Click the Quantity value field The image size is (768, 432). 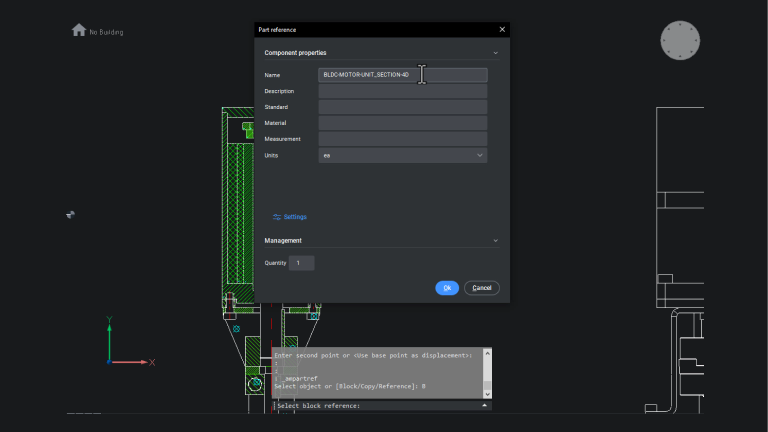click(301, 263)
